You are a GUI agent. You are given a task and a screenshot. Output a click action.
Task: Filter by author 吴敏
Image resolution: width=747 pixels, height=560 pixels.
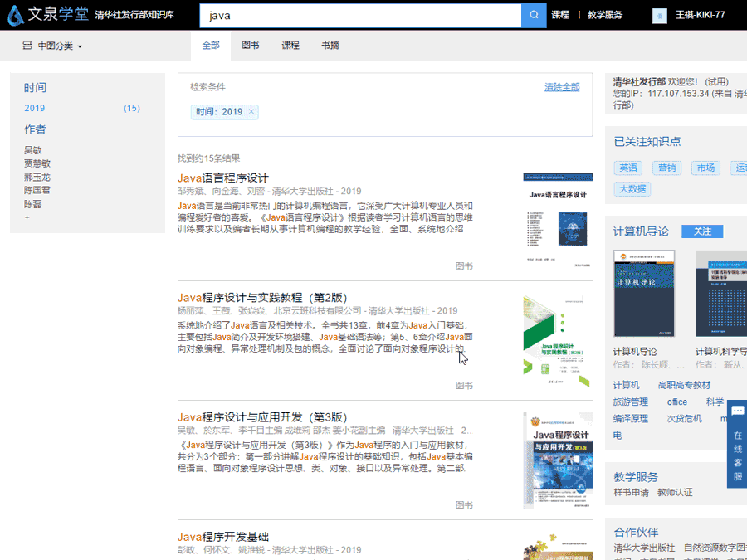point(33,150)
